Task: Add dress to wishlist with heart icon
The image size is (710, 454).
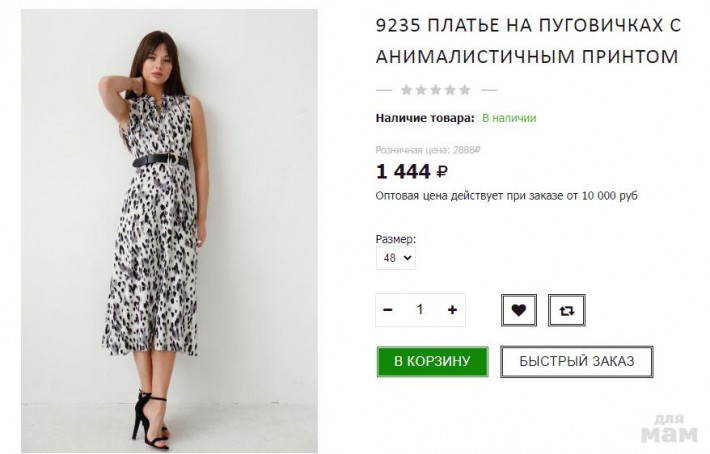Action: point(518,310)
